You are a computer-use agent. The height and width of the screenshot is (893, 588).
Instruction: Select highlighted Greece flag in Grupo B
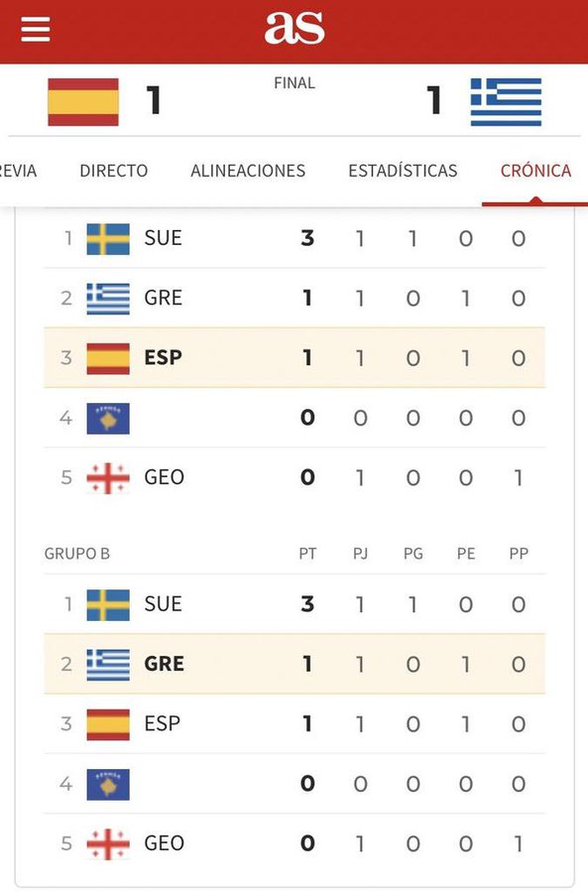coord(108,665)
